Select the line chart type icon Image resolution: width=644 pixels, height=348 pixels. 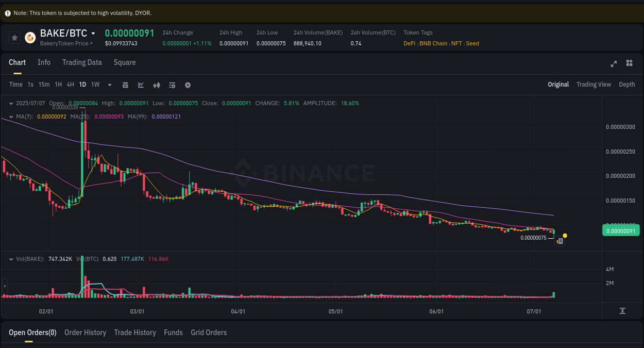pyautogui.click(x=141, y=85)
